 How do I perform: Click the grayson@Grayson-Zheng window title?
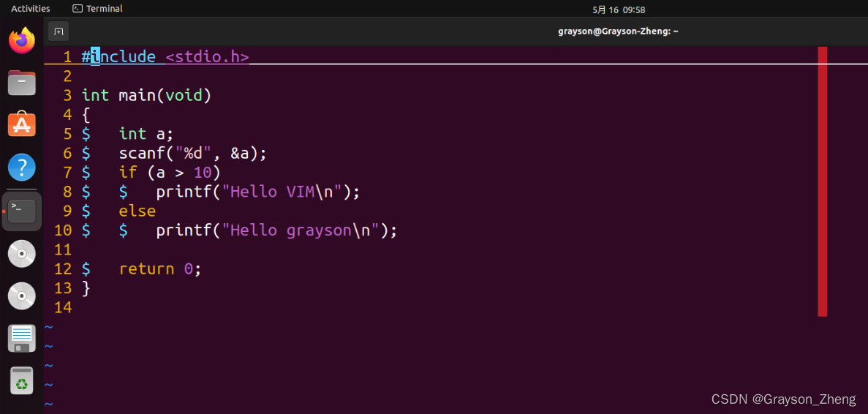(619, 31)
